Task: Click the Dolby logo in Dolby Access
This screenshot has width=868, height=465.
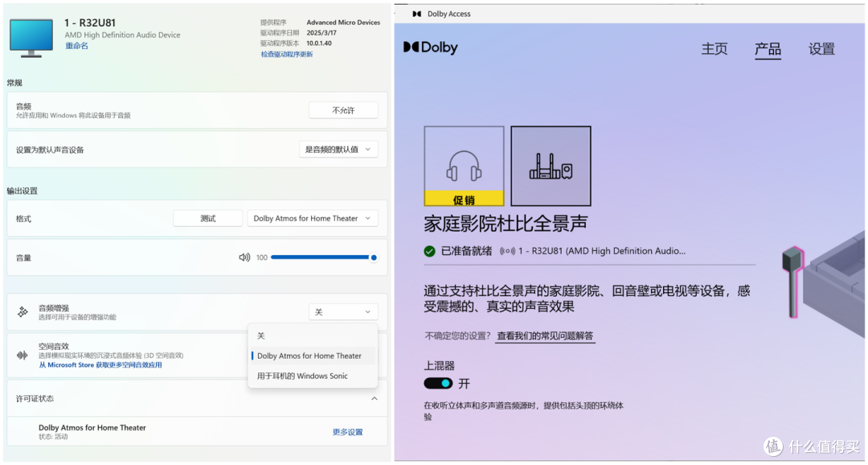Action: (x=430, y=47)
